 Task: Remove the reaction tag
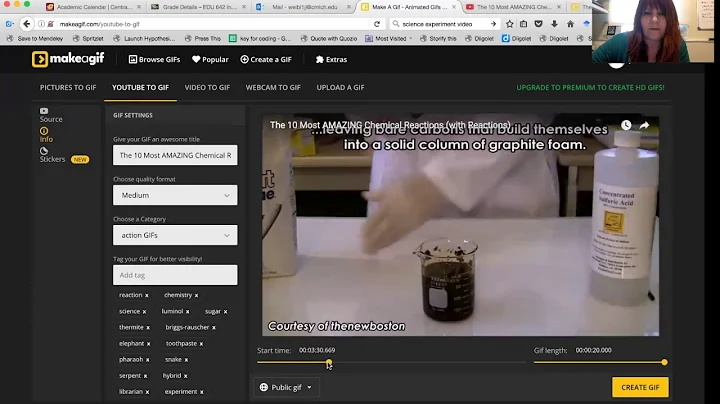coord(147,296)
